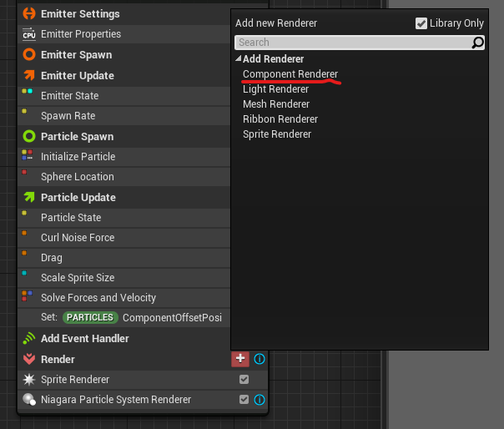
Task: Disable the Sprite Renderer checkbox
Action: 244,380
